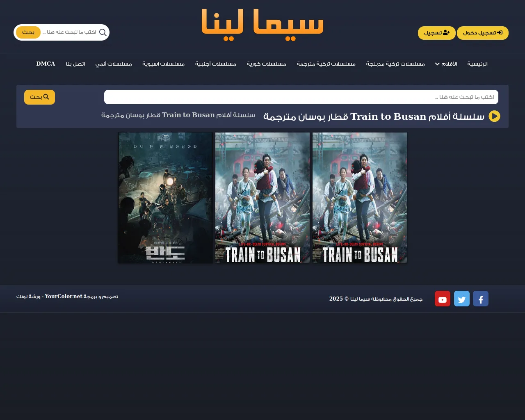Click the بحث button in the content panel
Viewport: 525px width, 420px height.
point(39,97)
